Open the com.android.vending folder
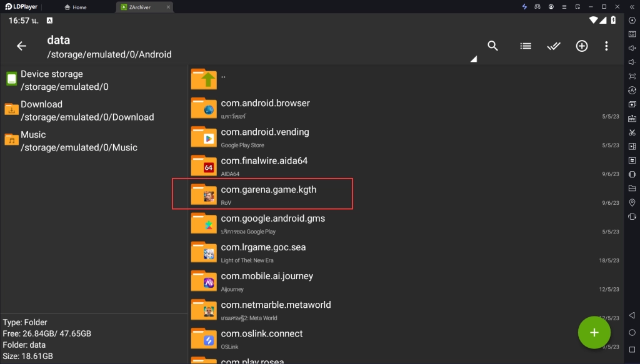This screenshot has height=364, width=640. click(406, 137)
